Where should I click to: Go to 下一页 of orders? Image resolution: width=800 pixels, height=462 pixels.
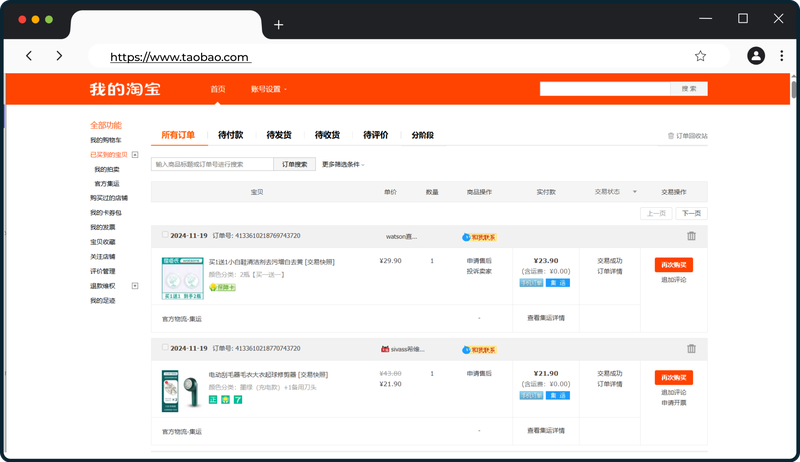tap(691, 213)
